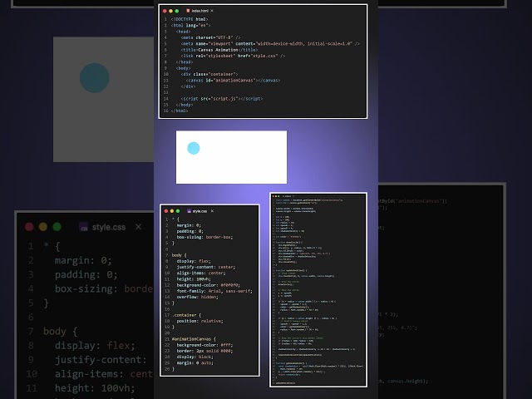Click the charset "UTF-8" value in index.html
The height and width of the screenshot is (399, 532).
tap(224, 37)
